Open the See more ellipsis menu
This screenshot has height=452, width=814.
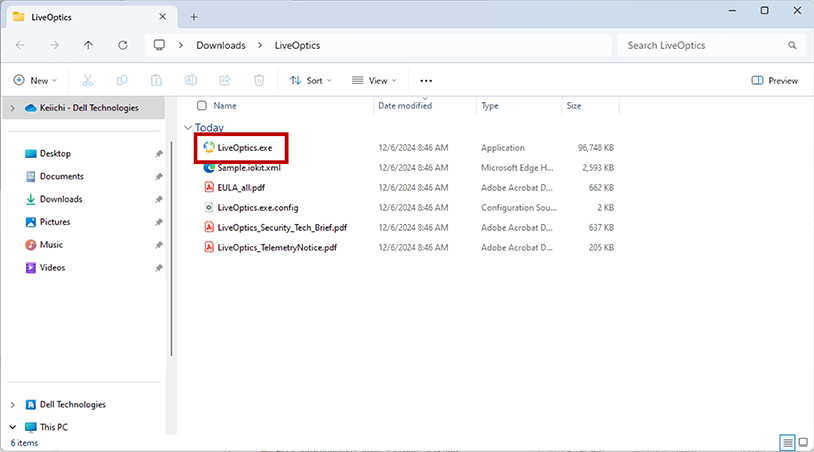[x=426, y=80]
